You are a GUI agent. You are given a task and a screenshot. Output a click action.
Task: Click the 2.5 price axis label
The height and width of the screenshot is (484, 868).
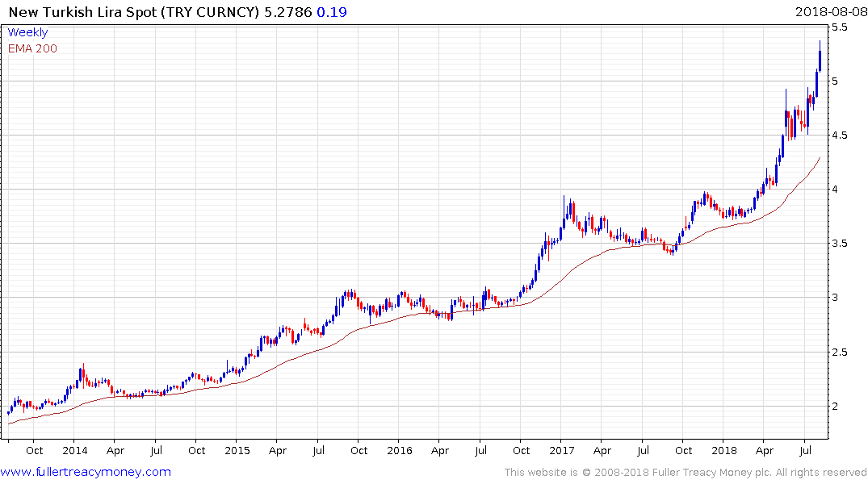click(x=839, y=353)
